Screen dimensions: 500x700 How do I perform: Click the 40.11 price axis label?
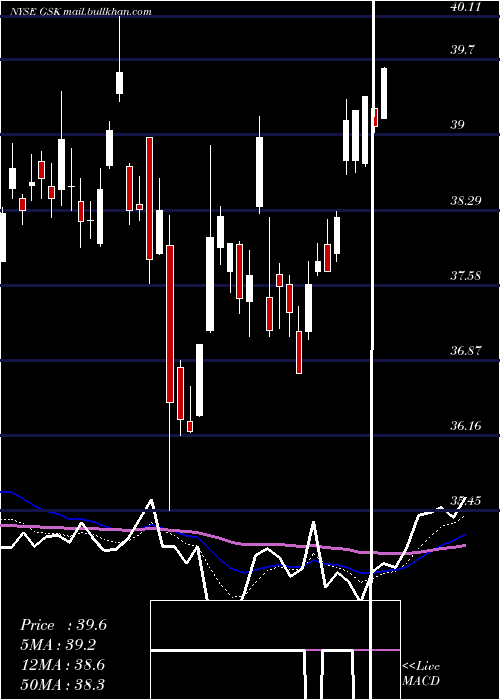click(x=466, y=7)
